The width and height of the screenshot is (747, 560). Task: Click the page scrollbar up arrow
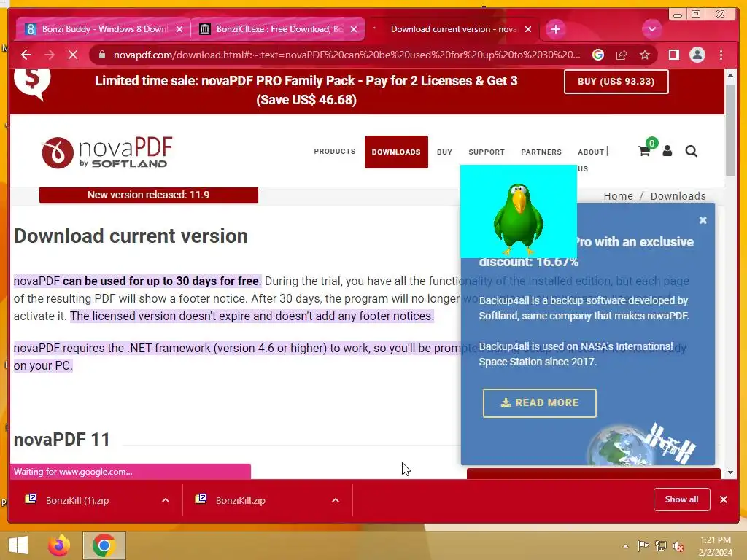[x=730, y=75]
